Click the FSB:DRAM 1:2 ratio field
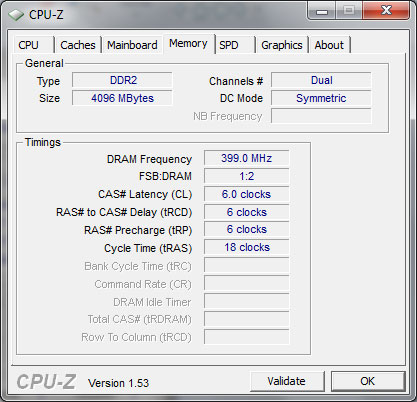Image resolution: width=417 pixels, height=402 pixels. 247,176
